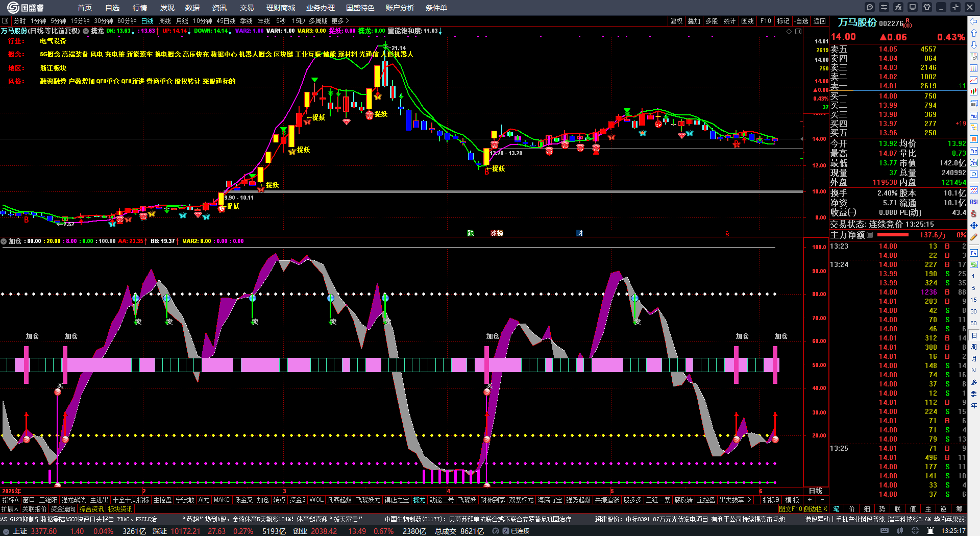Viewport: 980px width, 536px height.
Task: Open the 综合资讯 news link
Action: pyautogui.click(x=91, y=509)
